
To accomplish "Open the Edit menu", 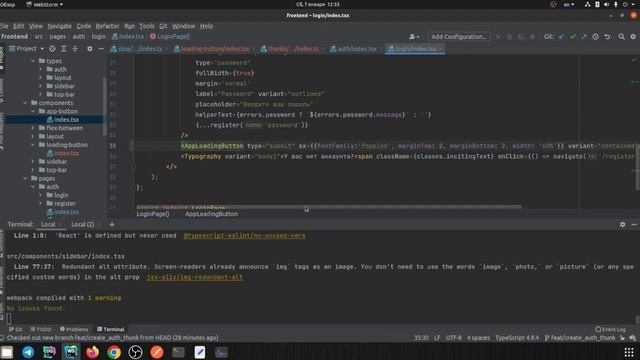I will pyautogui.click(x=19, y=26).
